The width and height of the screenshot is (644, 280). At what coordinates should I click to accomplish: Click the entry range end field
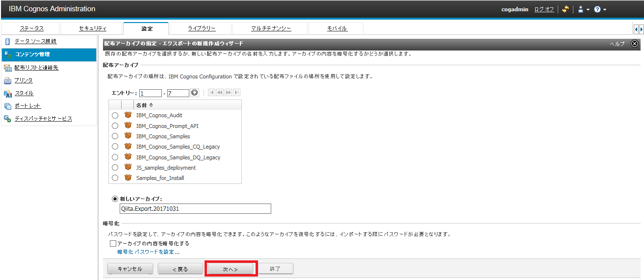178,93
